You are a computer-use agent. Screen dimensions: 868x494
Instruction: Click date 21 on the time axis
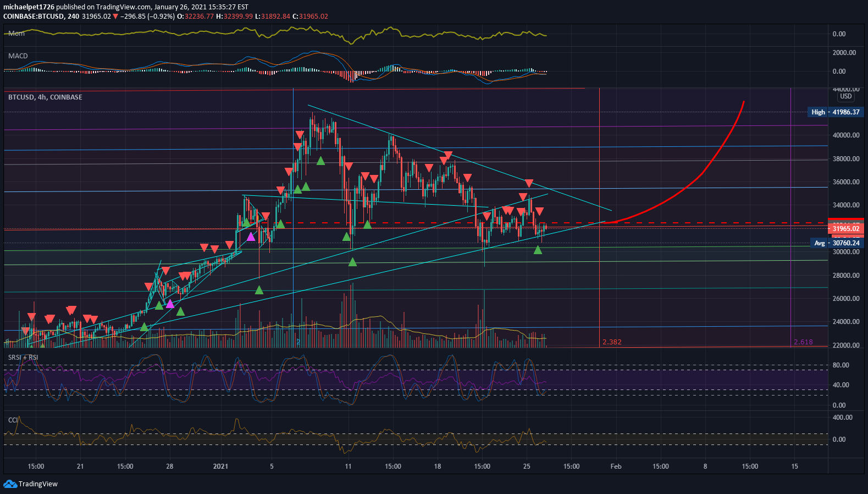(80, 466)
